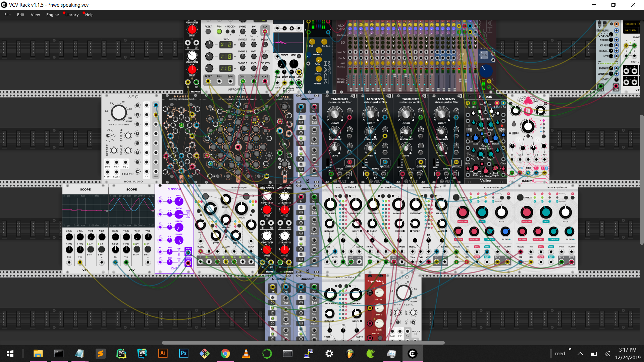Click the DRIVE knob on SuperDrive module
This screenshot has height=362, width=644.
point(379,293)
